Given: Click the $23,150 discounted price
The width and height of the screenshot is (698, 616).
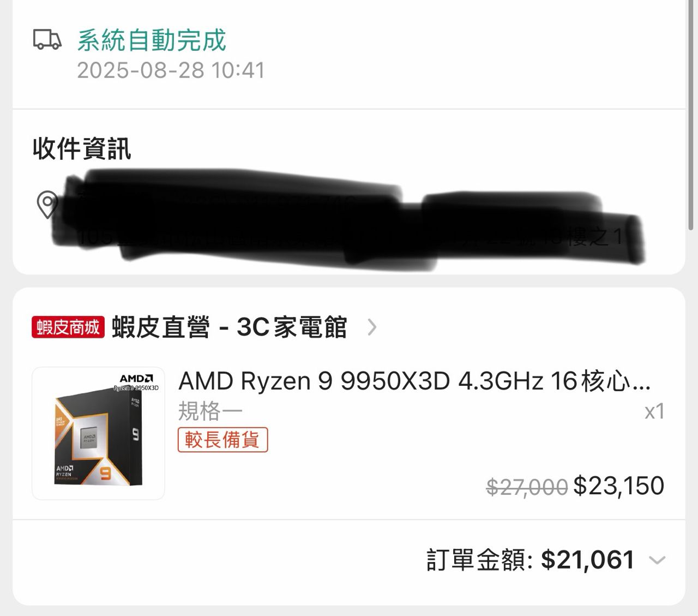Looking at the screenshot, I should point(619,486).
